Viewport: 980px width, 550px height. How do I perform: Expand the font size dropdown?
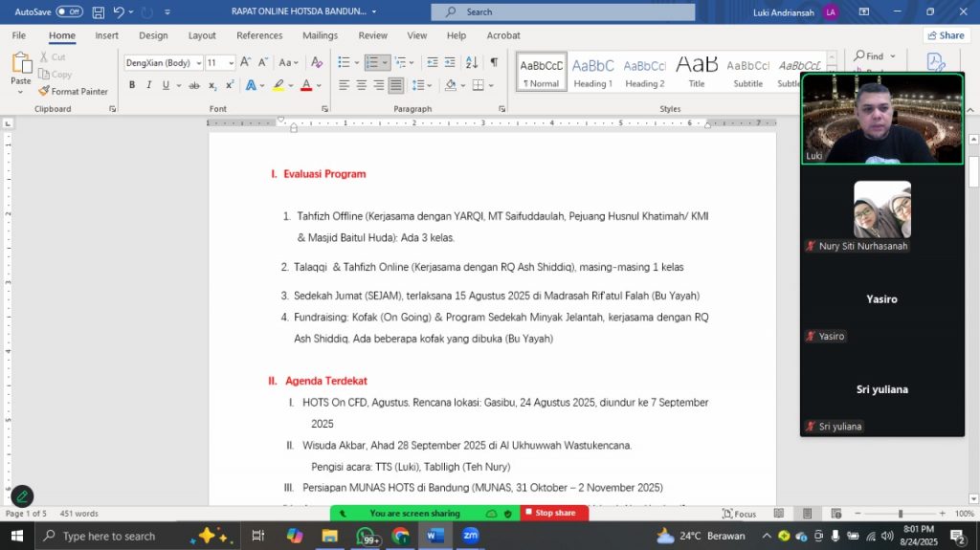231,63
